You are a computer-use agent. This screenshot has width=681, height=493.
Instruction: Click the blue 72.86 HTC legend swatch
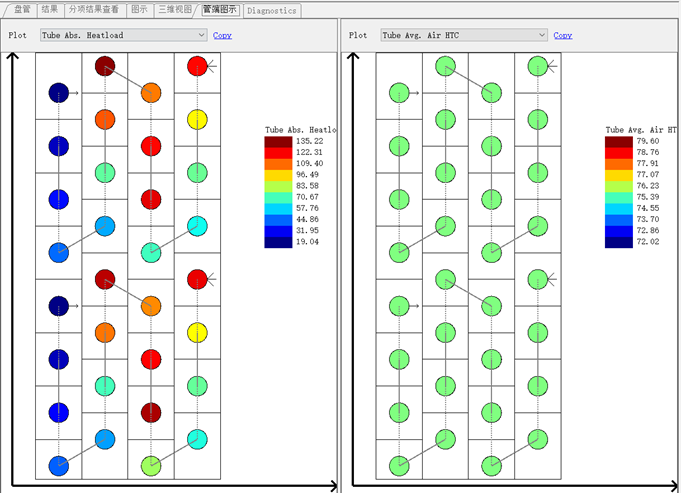[618, 231]
